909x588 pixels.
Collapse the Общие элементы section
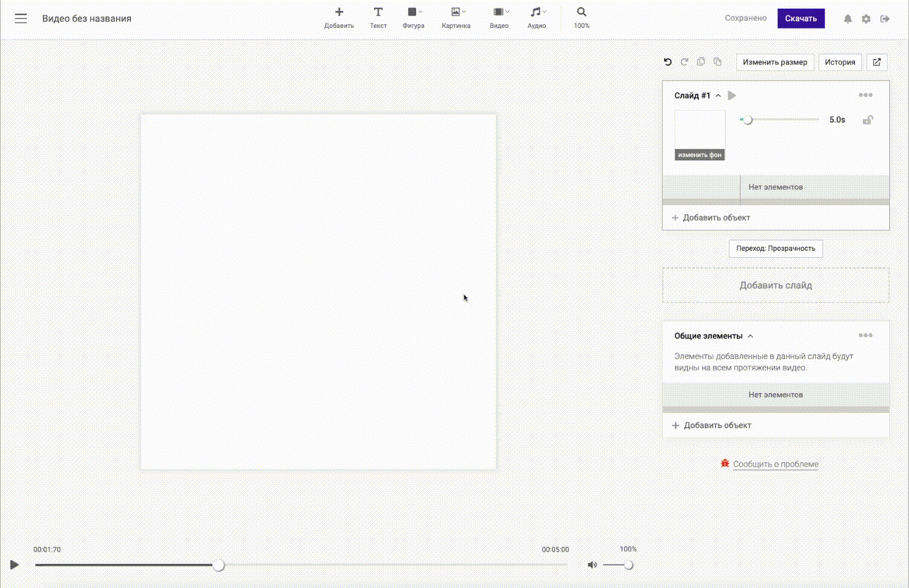[751, 336]
